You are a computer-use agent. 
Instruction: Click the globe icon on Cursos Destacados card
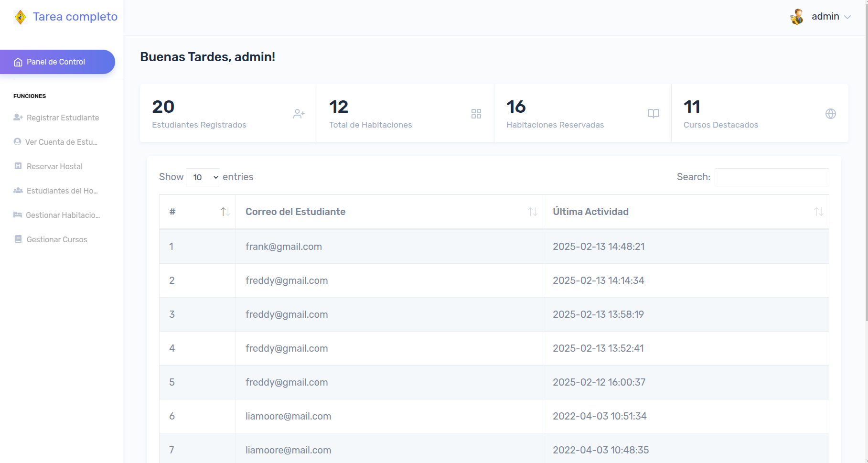[830, 114]
